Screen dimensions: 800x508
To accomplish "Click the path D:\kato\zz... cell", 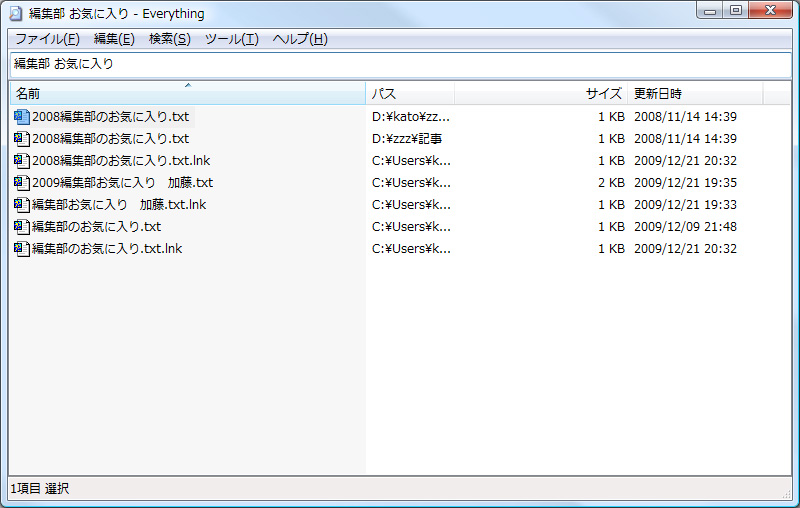I will point(411,117).
